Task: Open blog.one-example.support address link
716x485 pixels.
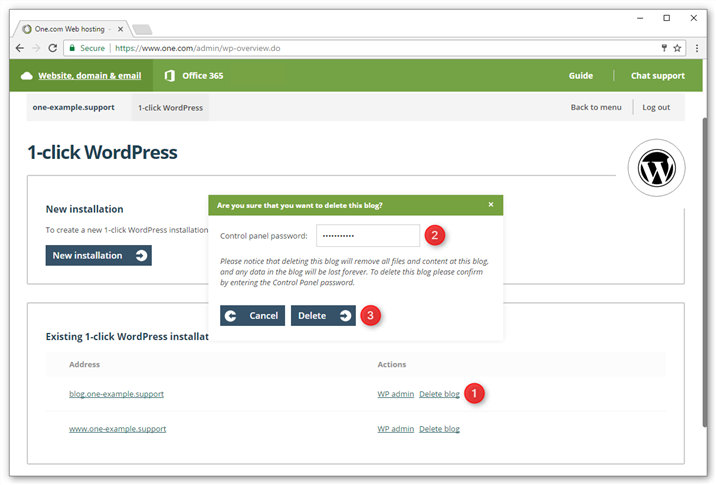Action: coord(116,394)
